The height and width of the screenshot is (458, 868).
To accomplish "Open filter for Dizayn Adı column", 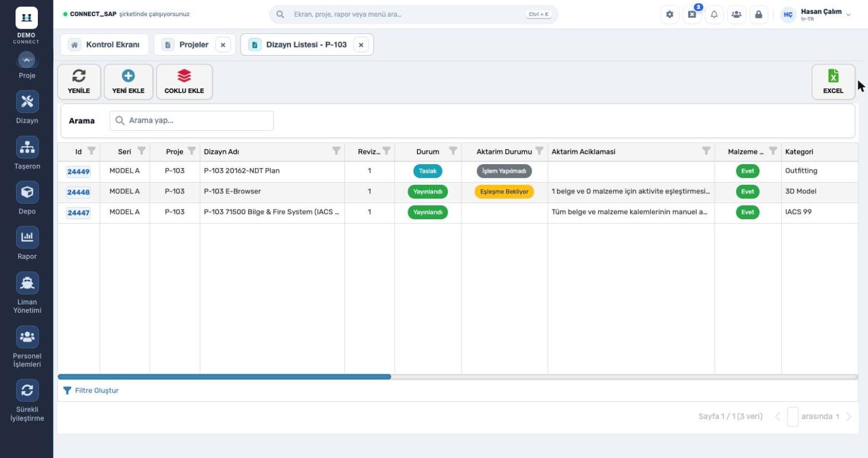I will (336, 151).
